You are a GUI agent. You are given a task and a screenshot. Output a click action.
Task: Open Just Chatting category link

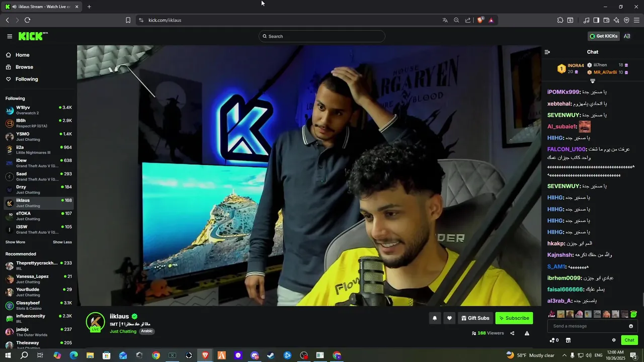pos(123,331)
